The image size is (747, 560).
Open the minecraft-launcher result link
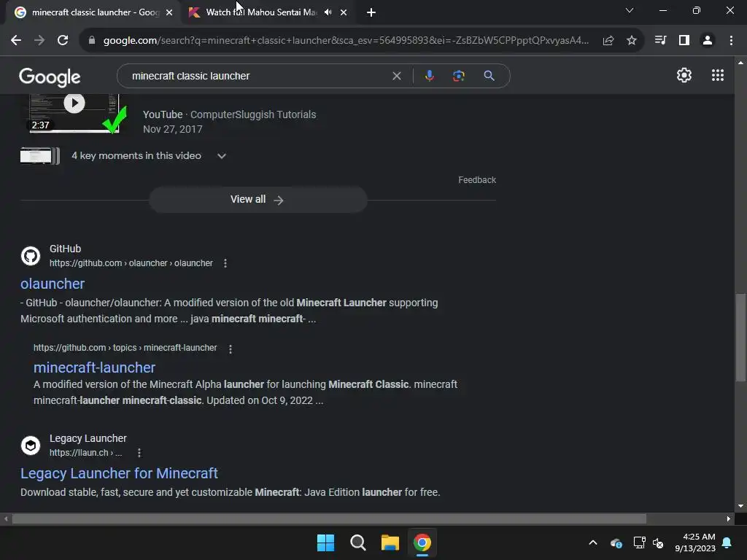tap(94, 367)
